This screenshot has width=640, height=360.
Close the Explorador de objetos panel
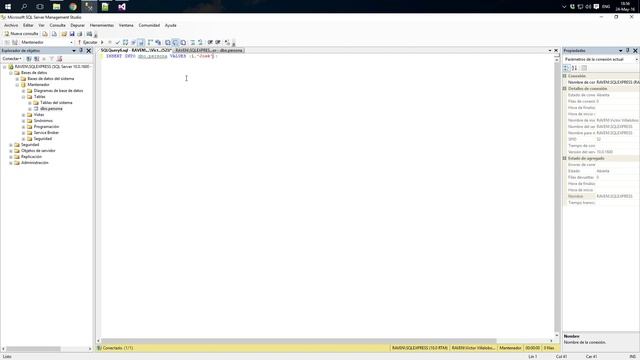(x=89, y=51)
